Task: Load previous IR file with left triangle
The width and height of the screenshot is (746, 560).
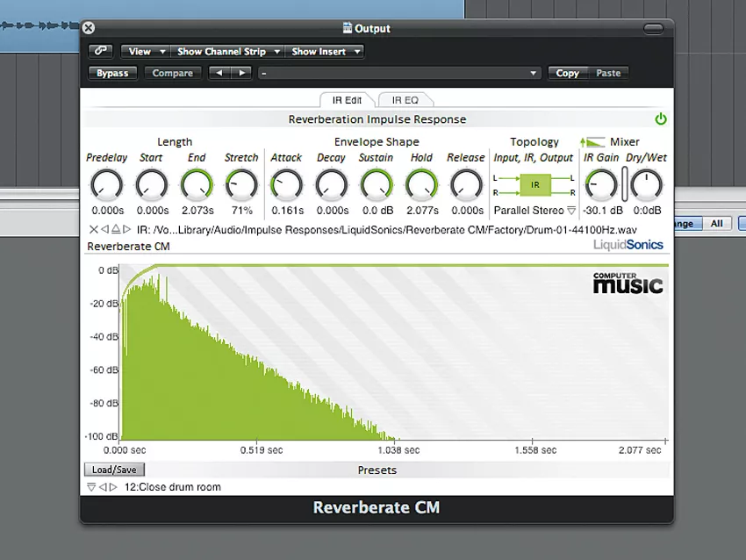Action: coord(104,230)
